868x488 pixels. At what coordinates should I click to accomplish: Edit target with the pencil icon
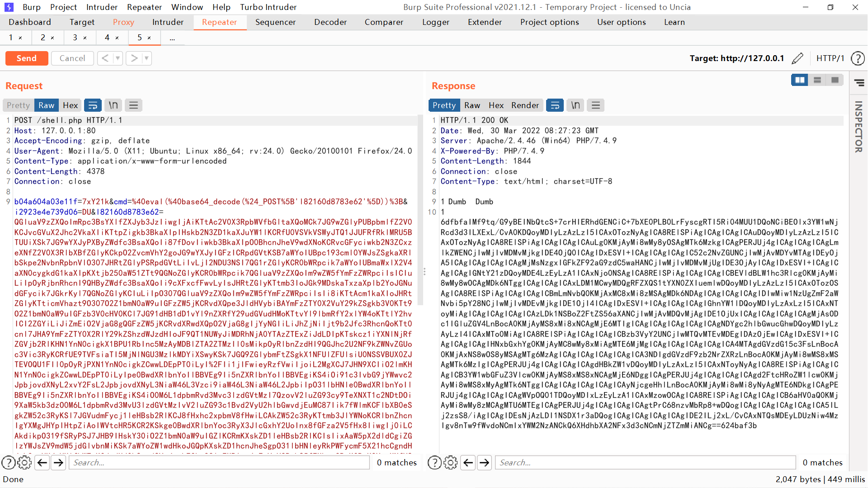798,58
